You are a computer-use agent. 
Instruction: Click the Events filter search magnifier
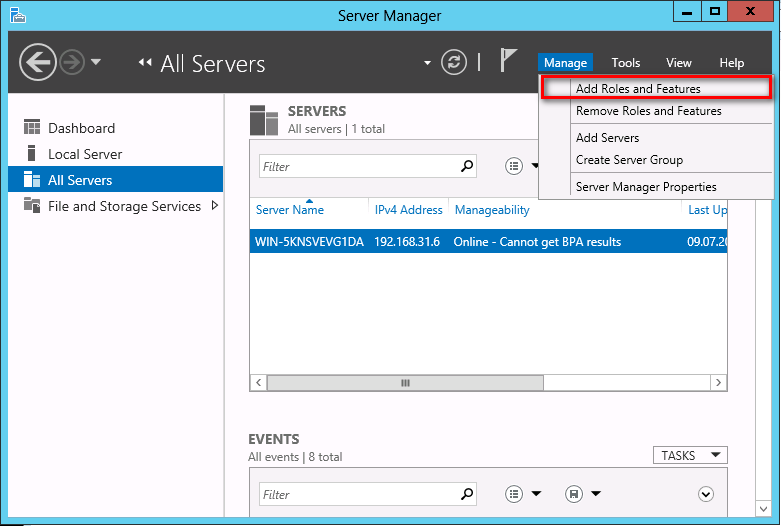(467, 494)
